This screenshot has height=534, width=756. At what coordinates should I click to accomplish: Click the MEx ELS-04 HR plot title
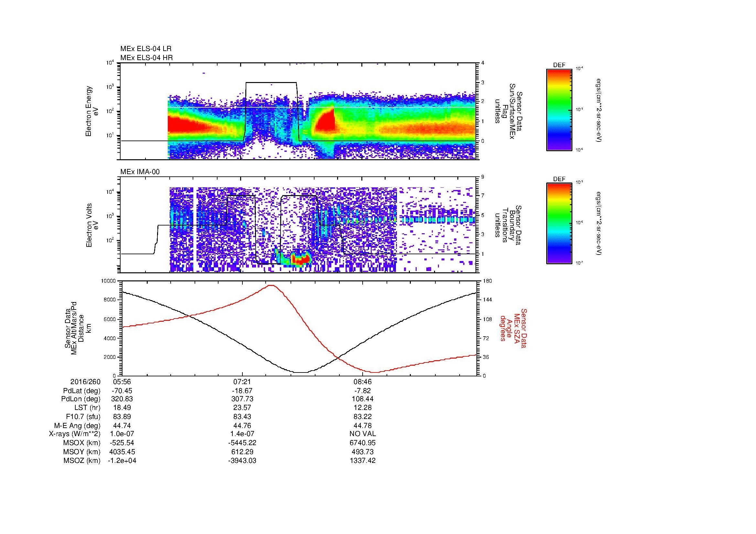[146, 58]
